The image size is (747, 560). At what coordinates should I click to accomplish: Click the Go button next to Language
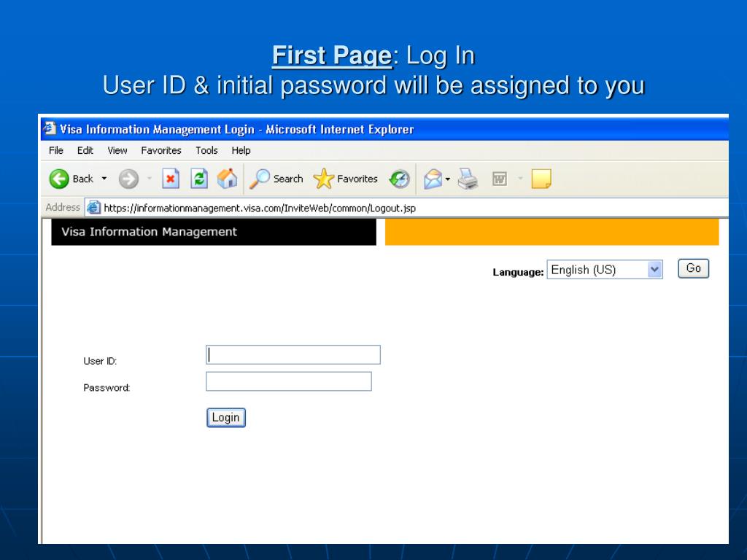pyautogui.click(x=693, y=268)
